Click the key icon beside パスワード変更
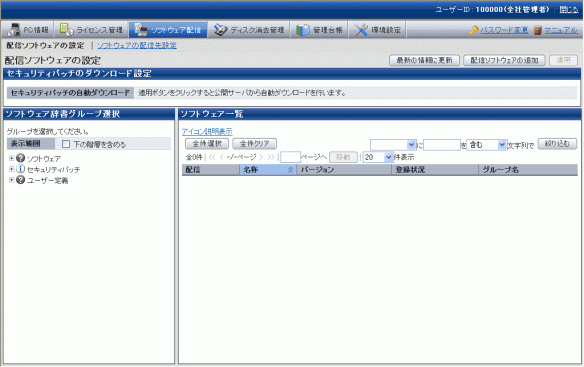The width and height of the screenshot is (584, 367). point(473,30)
